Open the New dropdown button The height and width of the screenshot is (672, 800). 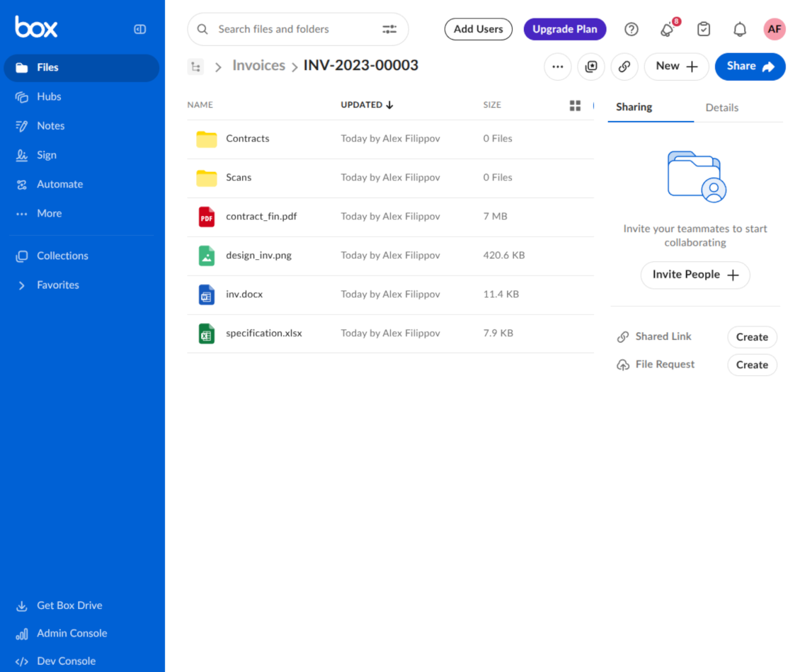677,67
